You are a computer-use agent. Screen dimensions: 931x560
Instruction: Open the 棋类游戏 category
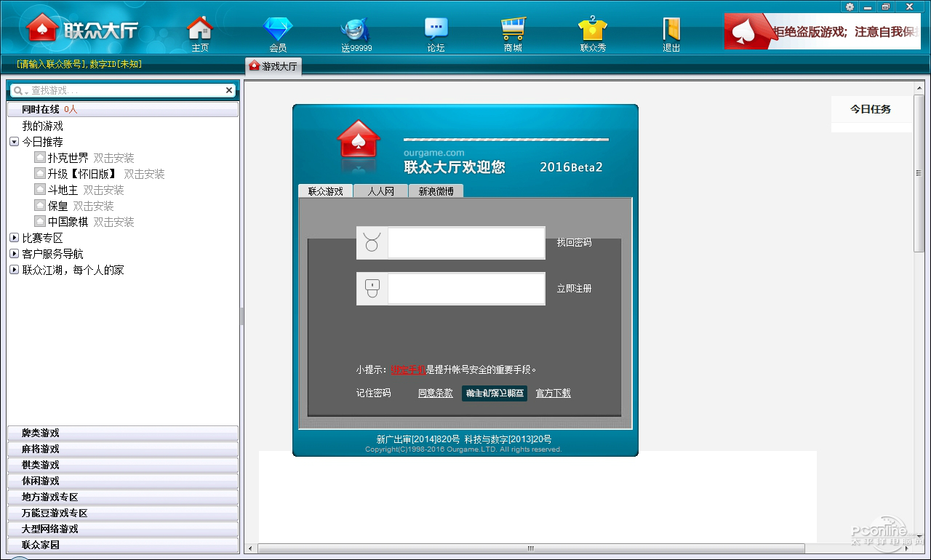pos(122,465)
